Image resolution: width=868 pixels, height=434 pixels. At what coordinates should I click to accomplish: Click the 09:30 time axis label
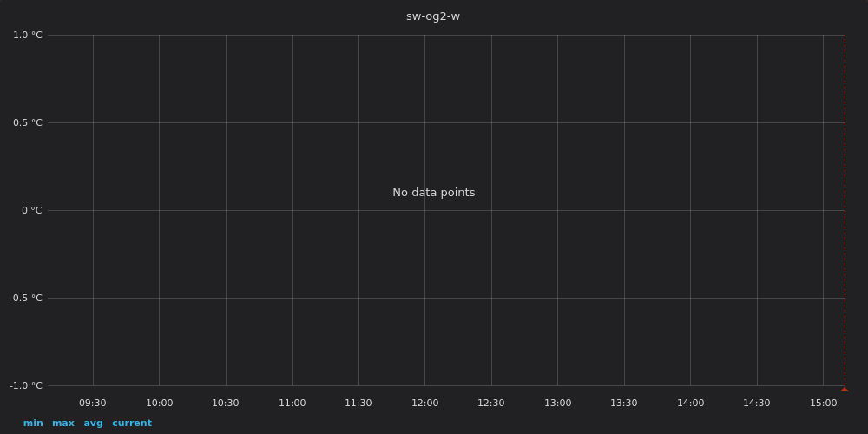(93, 403)
